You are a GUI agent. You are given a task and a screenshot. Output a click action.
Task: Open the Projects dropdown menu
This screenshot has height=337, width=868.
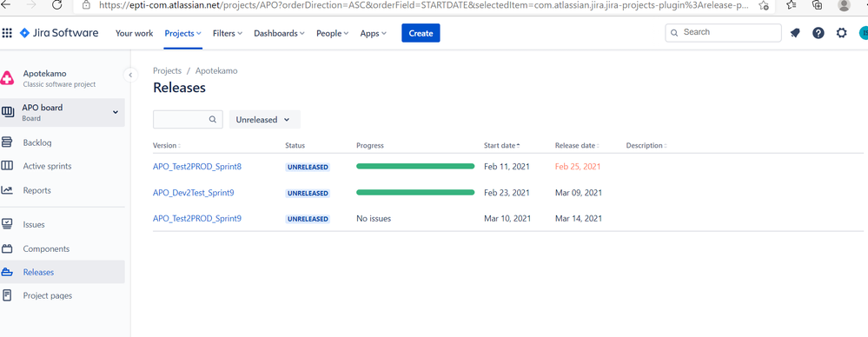click(183, 33)
